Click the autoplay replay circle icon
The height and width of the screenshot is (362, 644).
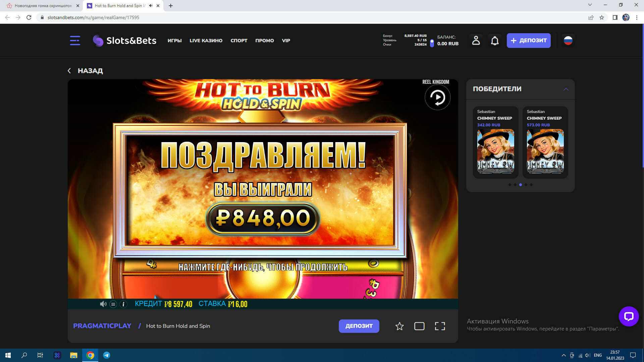pyautogui.click(x=437, y=98)
